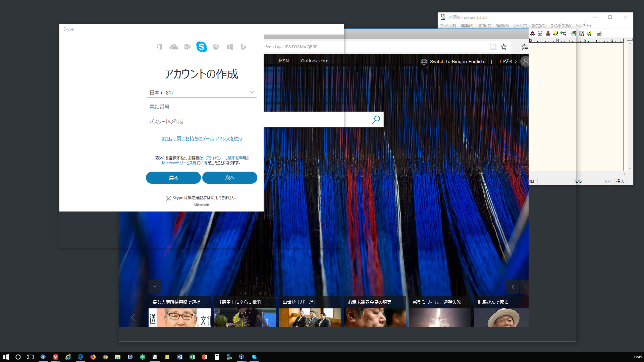Open VirtualBox from the taskbar
This screenshot has height=362, width=644.
(x=241, y=357)
